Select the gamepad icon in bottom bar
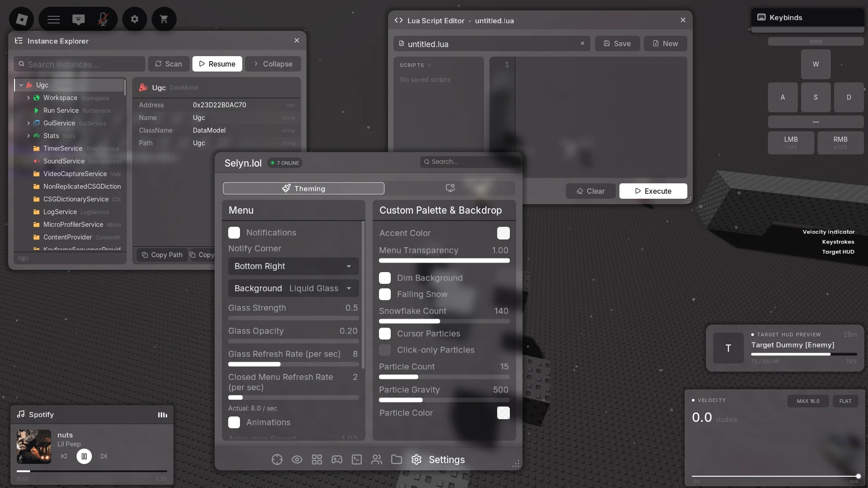 (x=337, y=459)
